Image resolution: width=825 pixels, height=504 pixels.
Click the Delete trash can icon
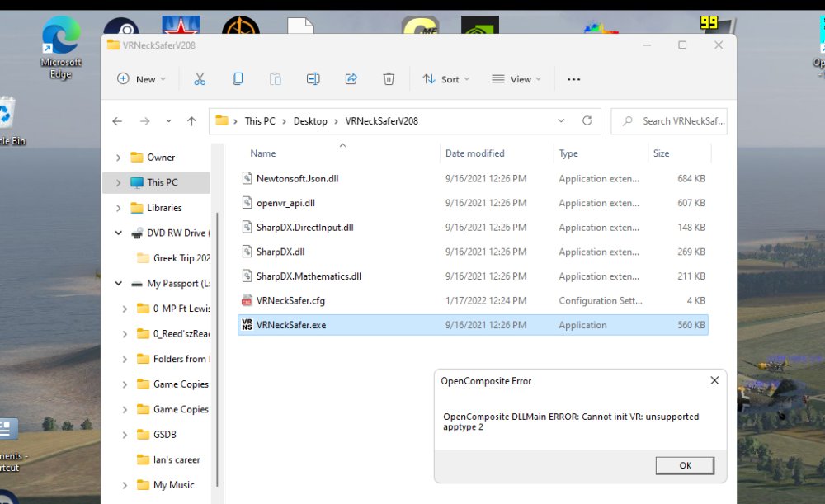389,79
